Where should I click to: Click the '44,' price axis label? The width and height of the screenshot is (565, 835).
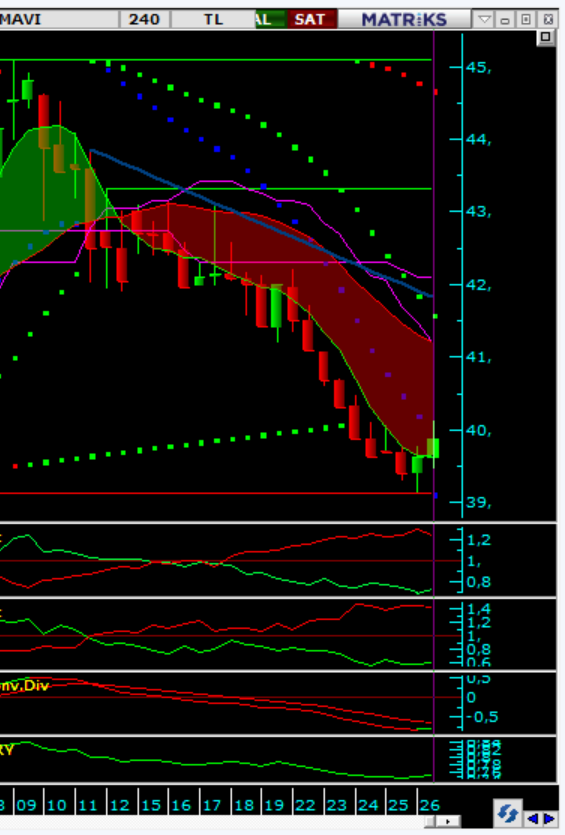click(478, 140)
